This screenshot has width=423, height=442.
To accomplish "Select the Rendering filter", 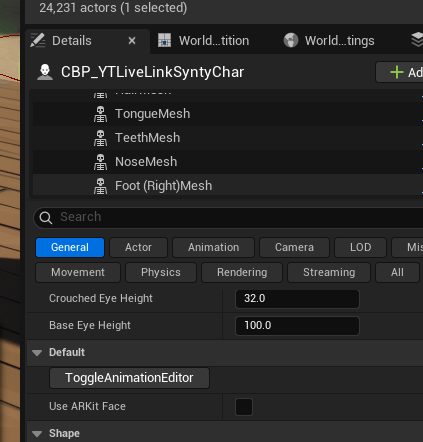I will point(242,272).
